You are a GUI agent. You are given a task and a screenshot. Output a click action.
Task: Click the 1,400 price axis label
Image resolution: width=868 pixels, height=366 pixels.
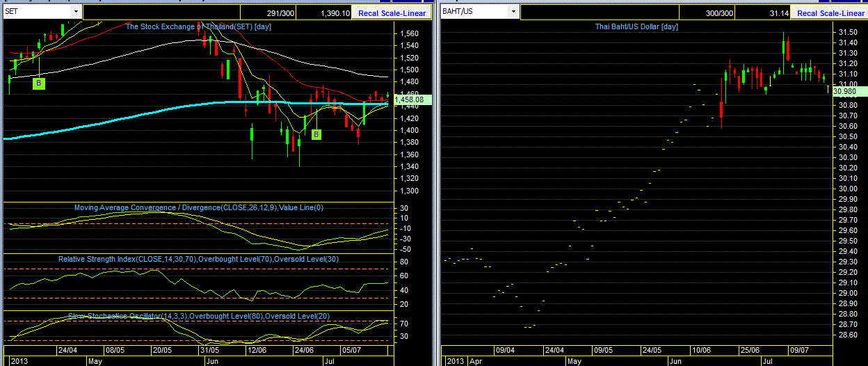pyautogui.click(x=409, y=130)
